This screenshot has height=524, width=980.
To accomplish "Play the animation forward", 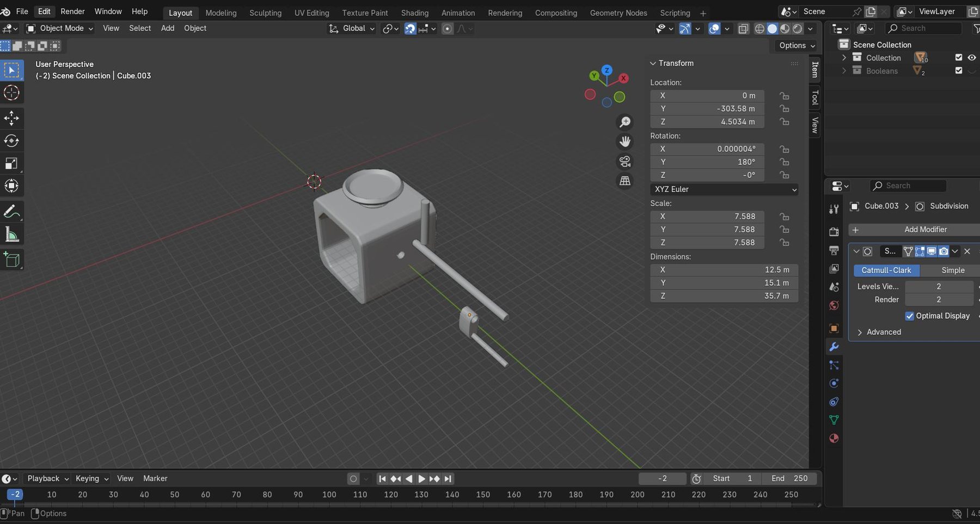I will (x=421, y=479).
